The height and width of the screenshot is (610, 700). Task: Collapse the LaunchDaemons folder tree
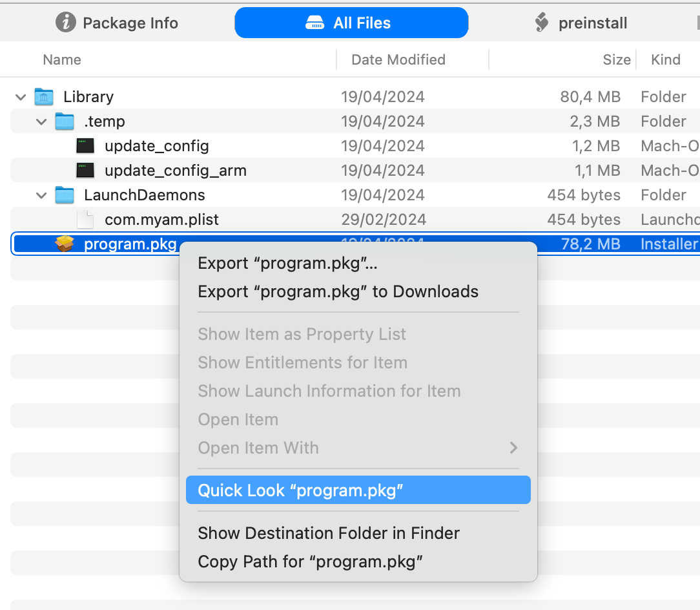(41, 195)
